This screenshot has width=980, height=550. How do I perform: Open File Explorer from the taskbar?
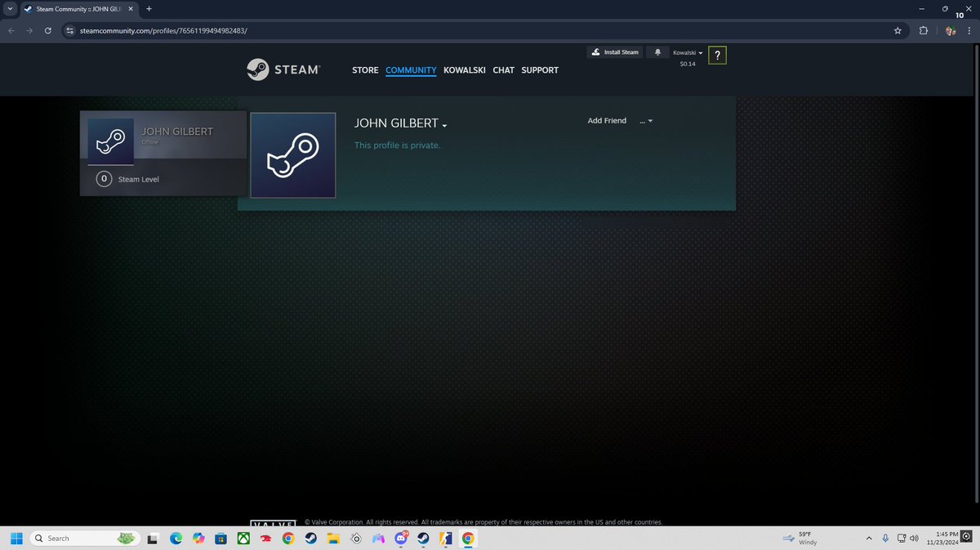[x=332, y=539]
